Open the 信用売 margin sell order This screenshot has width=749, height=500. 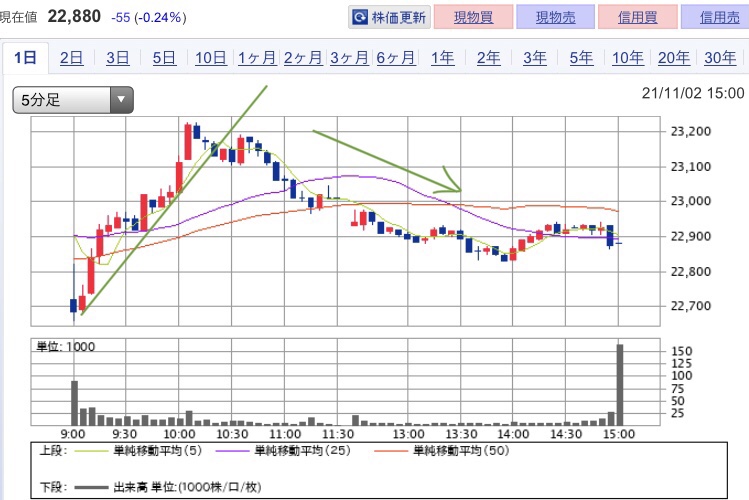click(715, 18)
